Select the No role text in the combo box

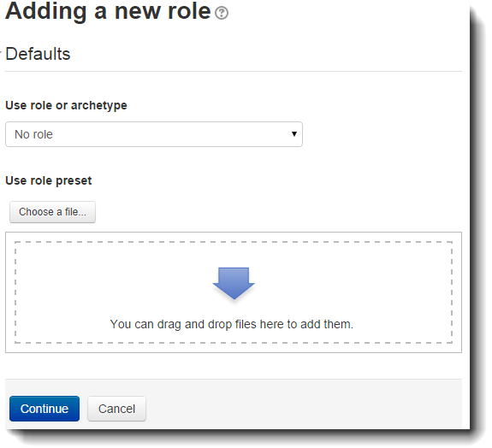click(x=33, y=134)
